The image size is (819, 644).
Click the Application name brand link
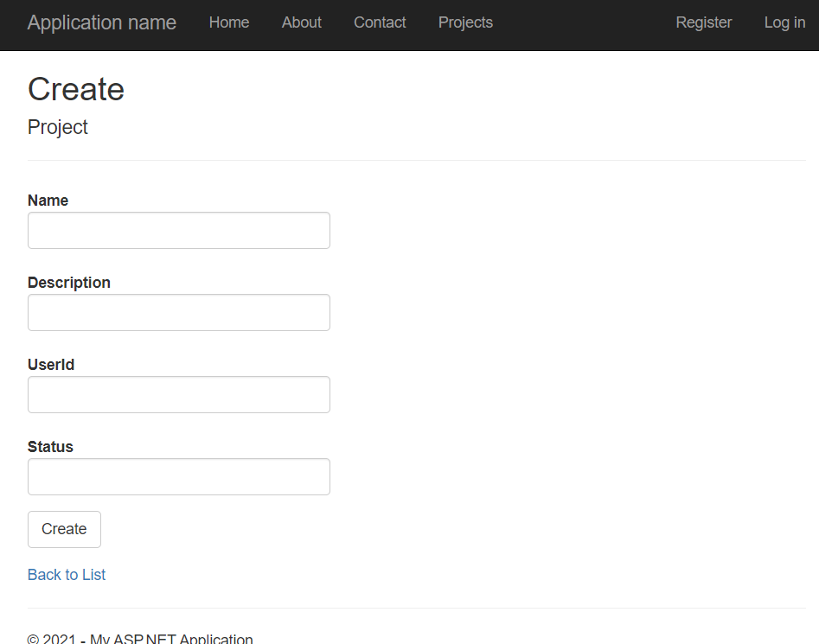pyautogui.click(x=101, y=23)
